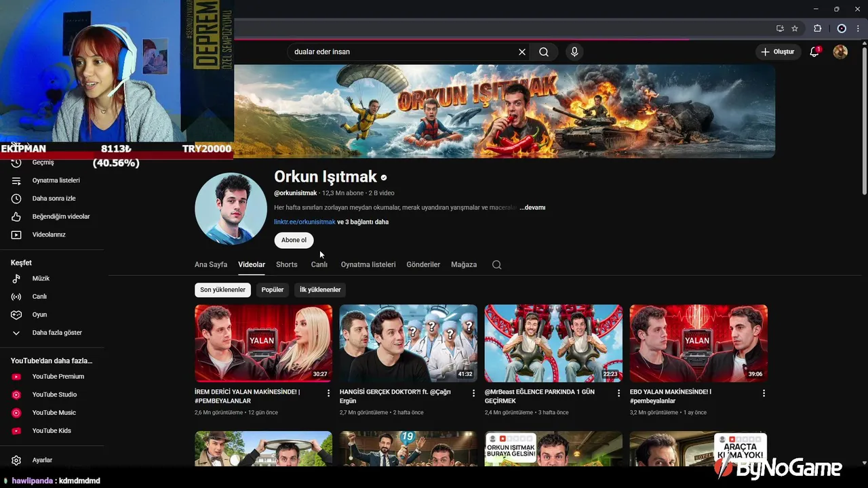This screenshot has width=868, height=488.
Task: Click the browser profile circle icon
Action: click(x=842, y=28)
